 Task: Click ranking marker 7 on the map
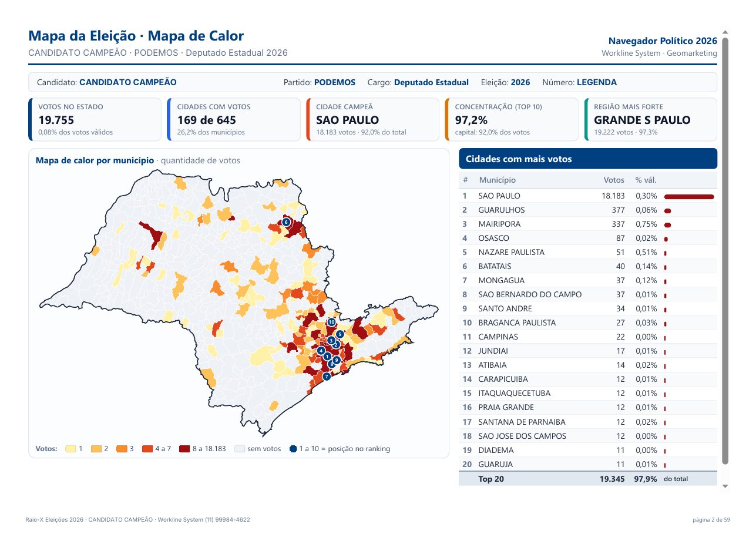tap(327, 376)
